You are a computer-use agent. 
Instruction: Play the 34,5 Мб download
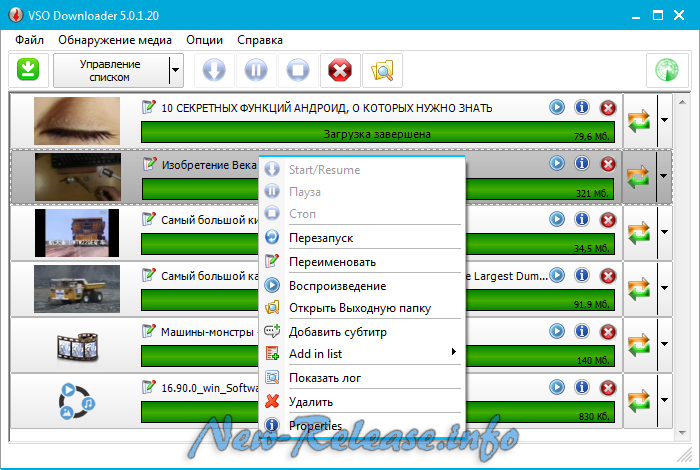(x=557, y=219)
